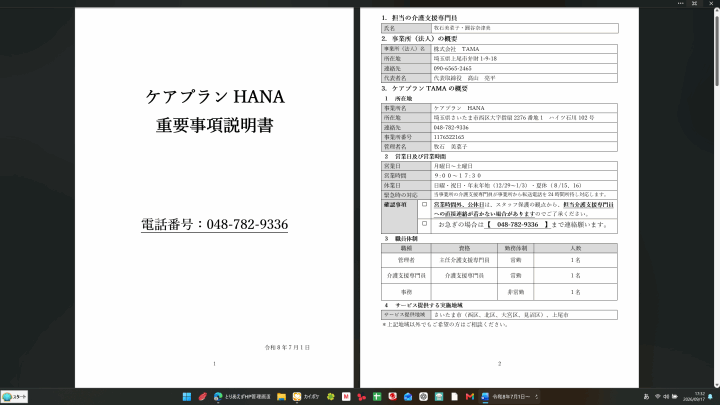Check the お急ぎの場合は confirmation checkbox

tap(424, 224)
